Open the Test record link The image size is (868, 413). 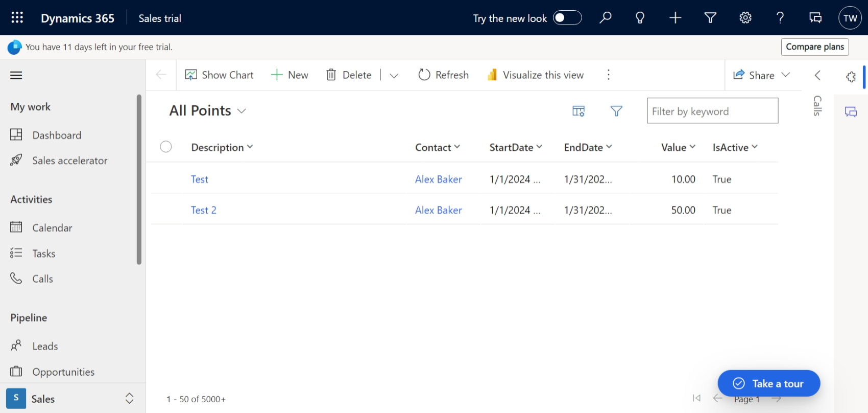tap(200, 179)
